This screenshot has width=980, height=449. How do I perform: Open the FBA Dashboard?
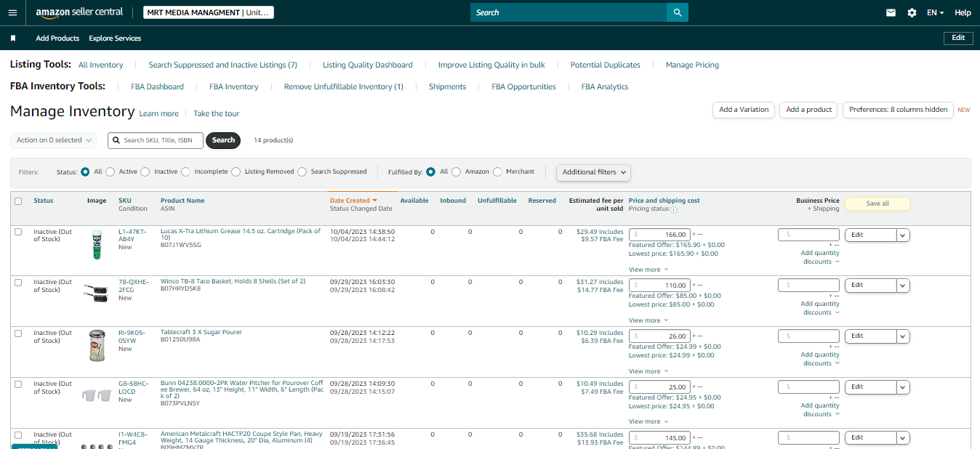pos(157,86)
